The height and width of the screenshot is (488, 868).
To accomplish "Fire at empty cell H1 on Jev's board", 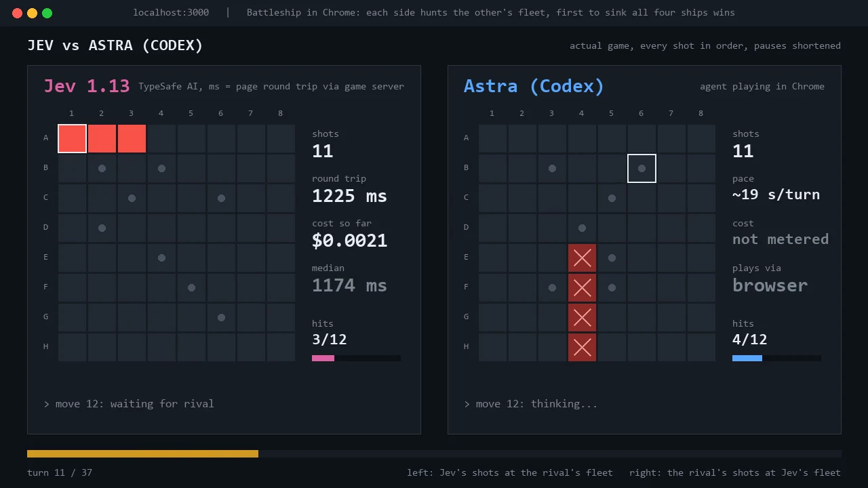I will pos(72,347).
